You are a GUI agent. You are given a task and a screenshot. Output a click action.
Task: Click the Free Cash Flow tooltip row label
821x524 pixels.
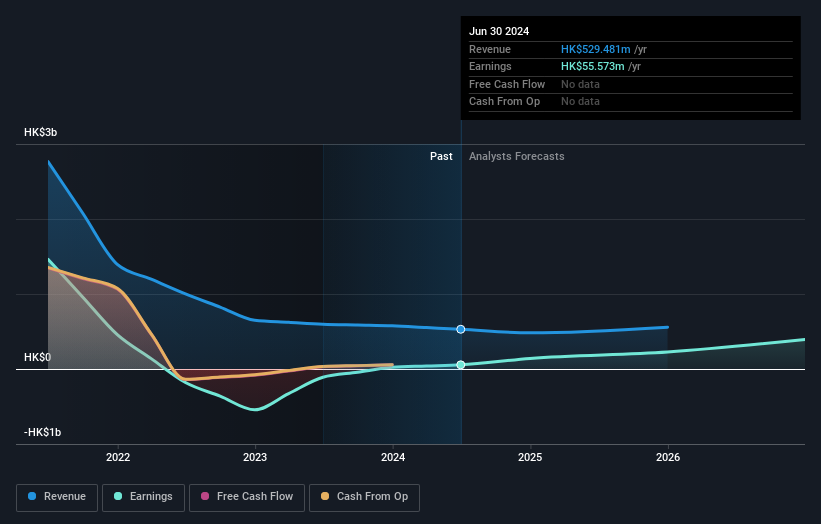point(507,84)
